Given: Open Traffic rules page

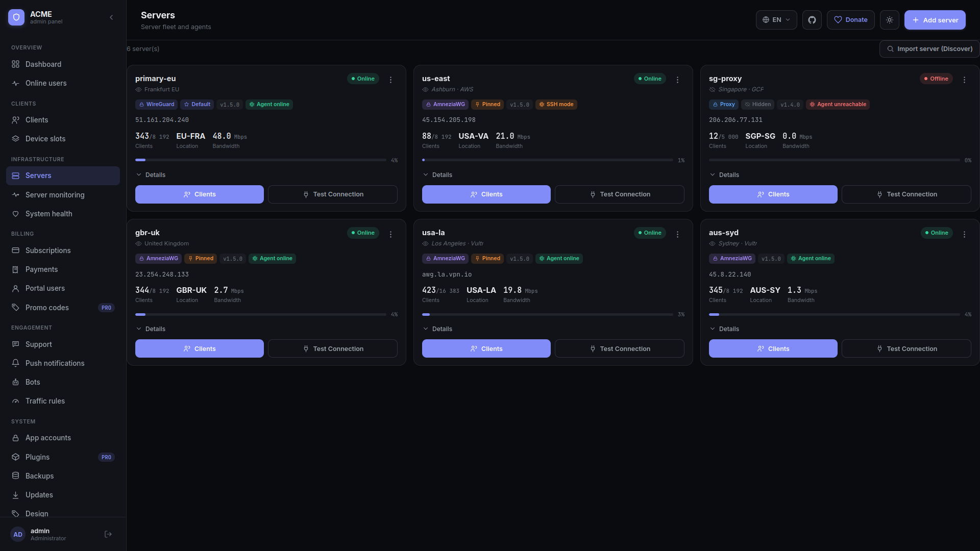Looking at the screenshot, I should tap(63, 401).
